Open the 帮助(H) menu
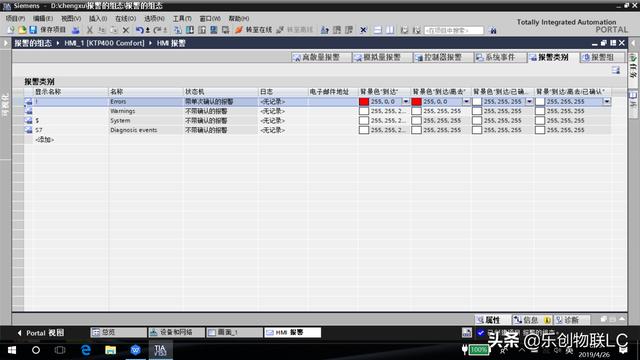This screenshot has height=360, width=640. [x=239, y=18]
